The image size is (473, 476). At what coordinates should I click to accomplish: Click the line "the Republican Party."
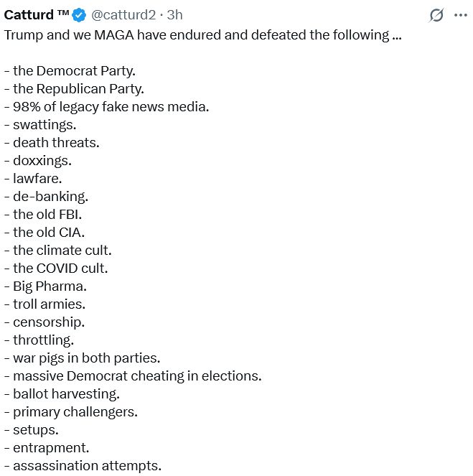pyautogui.click(x=74, y=89)
